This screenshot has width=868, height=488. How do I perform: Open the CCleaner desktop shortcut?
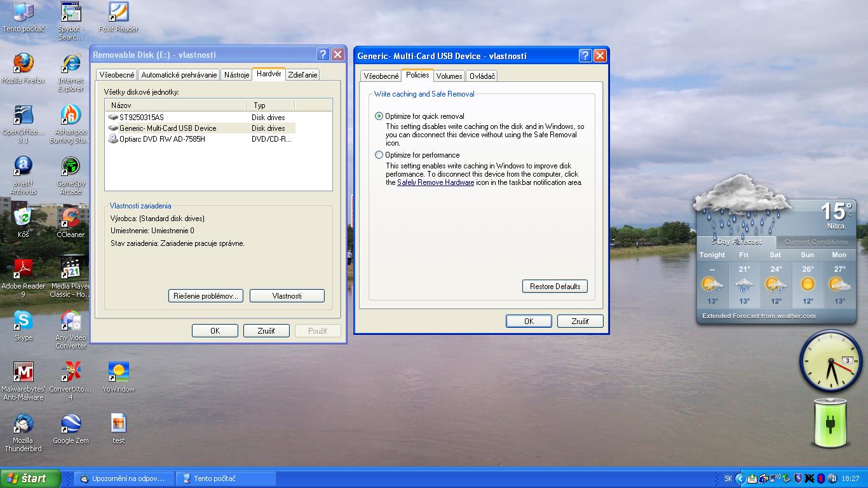point(71,219)
